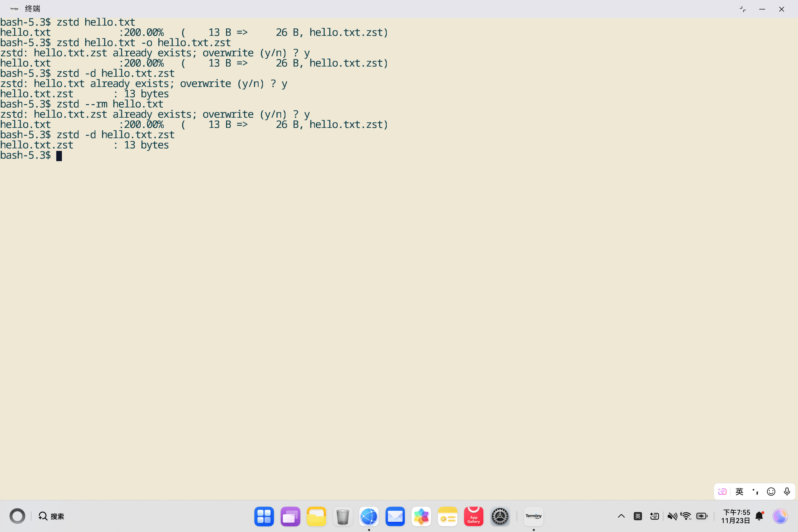Toggle the Wi-Fi status icon

click(x=686, y=516)
